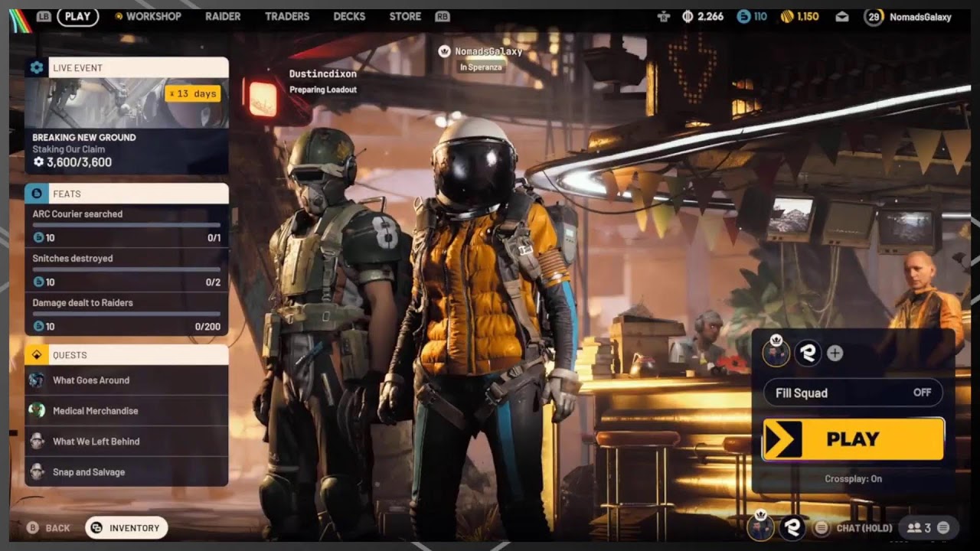980x551 pixels.
Task: Open the What We Left Behind quest
Action: point(127,442)
